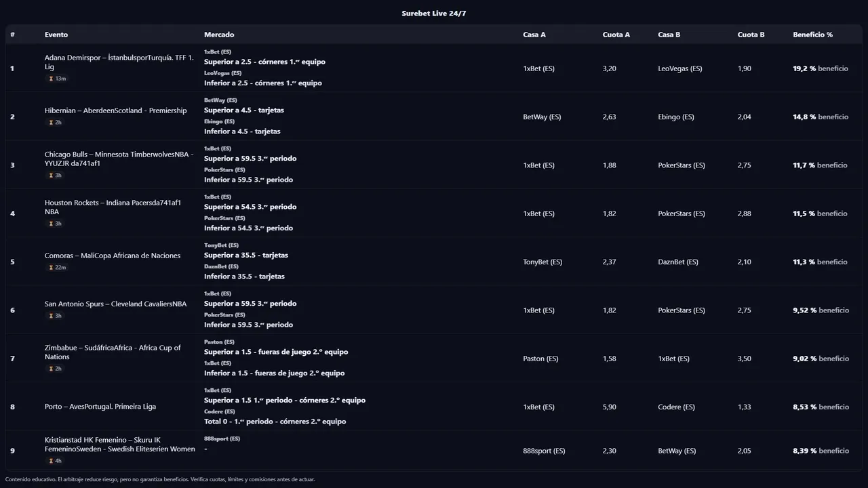868x488 pixels.
Task: Click hourglass 2h badge under Hibernian – Aberdeen
Action: [x=55, y=123]
